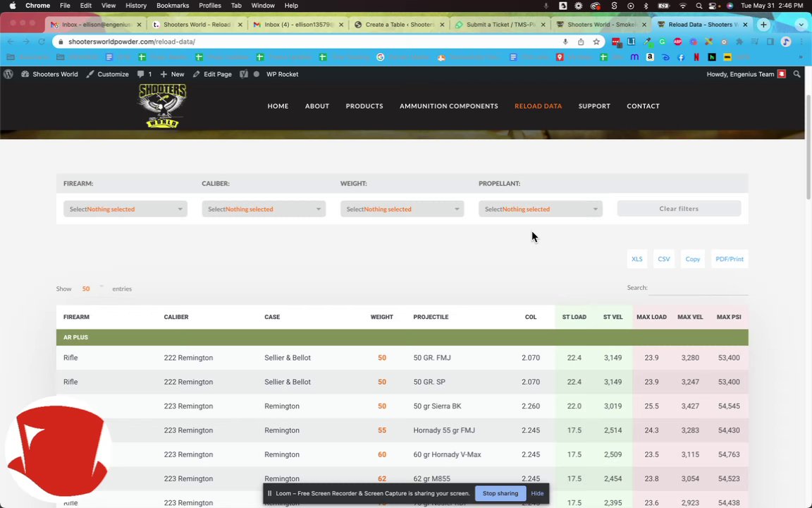Click the Yoast SEO icon in admin bar
Viewport: 812px width, 508px height.
243,74
